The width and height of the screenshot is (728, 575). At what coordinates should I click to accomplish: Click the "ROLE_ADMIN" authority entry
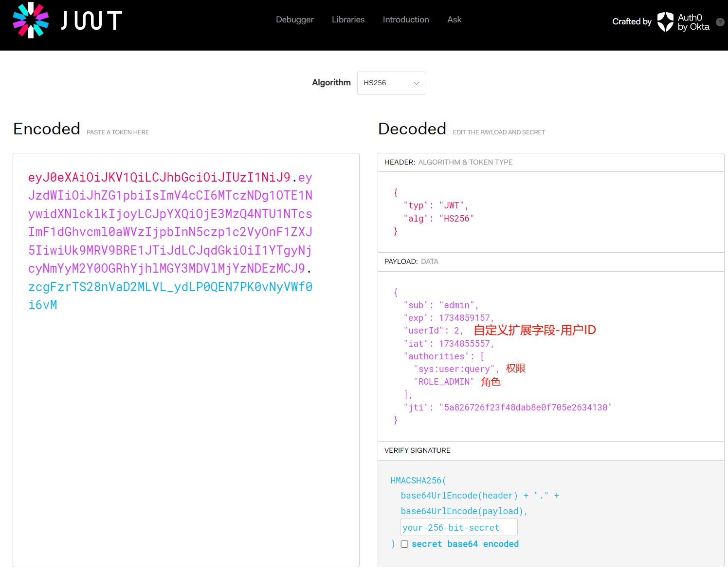click(x=444, y=382)
